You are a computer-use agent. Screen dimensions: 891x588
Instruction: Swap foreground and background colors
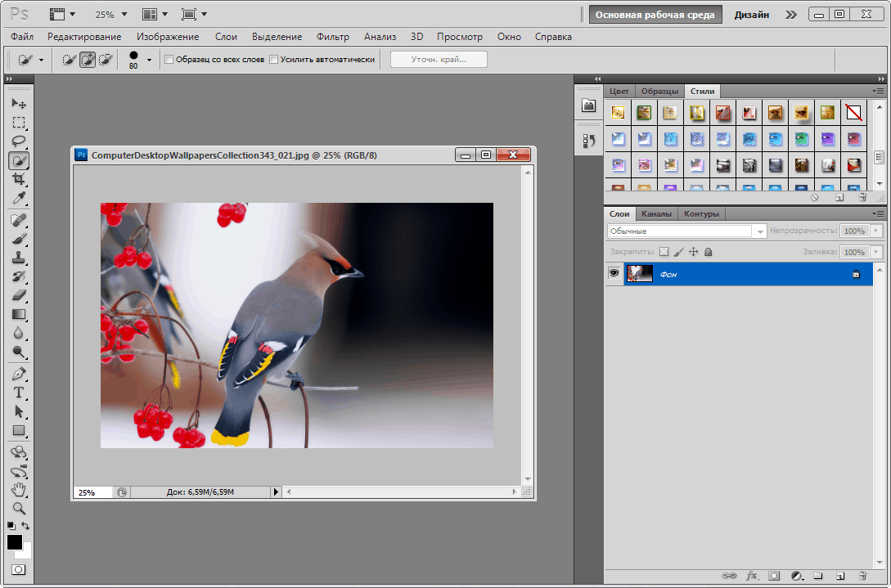point(25,526)
